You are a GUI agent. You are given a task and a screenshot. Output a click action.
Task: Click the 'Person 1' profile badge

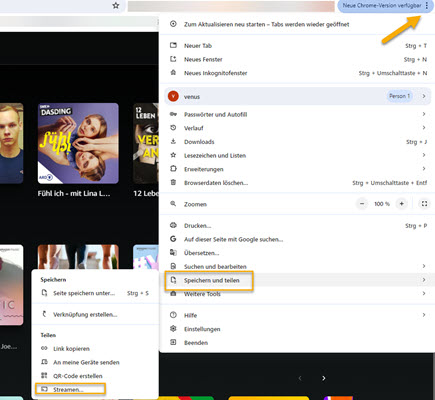(x=399, y=96)
